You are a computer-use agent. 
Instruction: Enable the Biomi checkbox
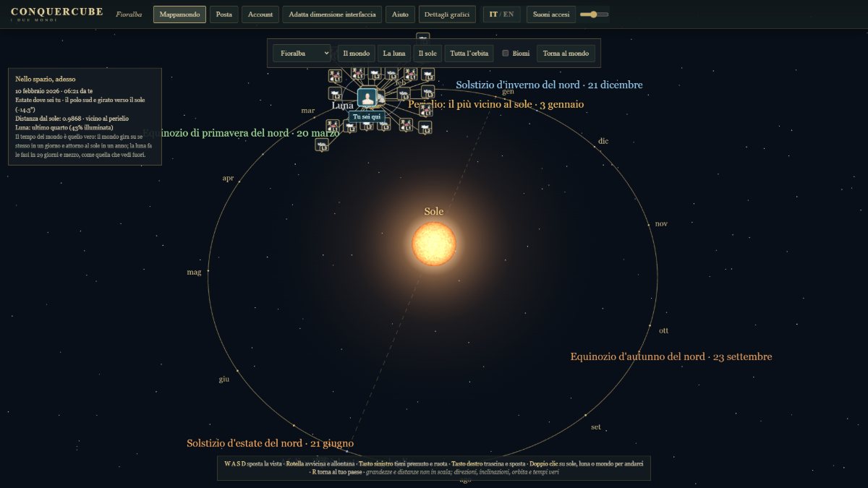(506, 53)
